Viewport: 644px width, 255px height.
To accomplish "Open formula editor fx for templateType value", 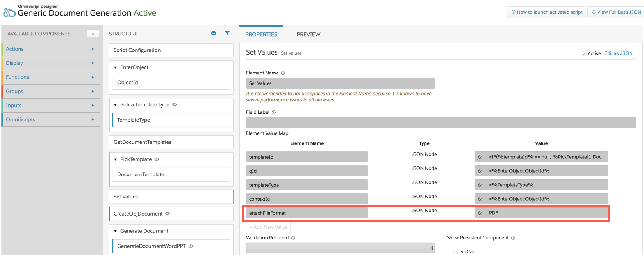I will (480, 185).
